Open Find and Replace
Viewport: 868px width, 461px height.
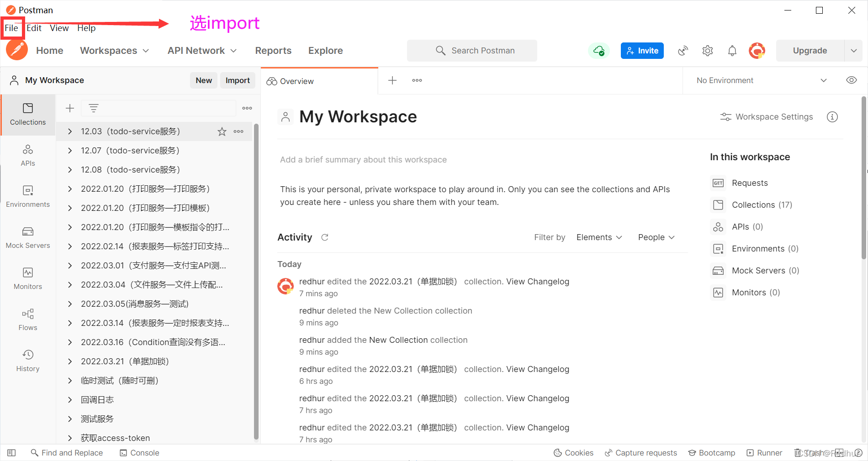pyautogui.click(x=67, y=453)
